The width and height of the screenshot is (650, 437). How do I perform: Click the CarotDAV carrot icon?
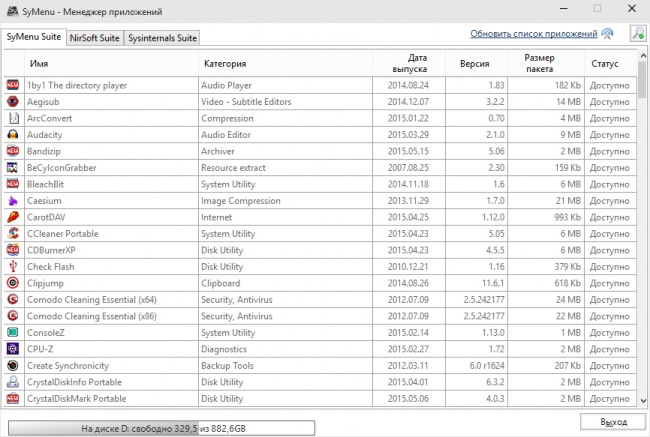(x=13, y=217)
